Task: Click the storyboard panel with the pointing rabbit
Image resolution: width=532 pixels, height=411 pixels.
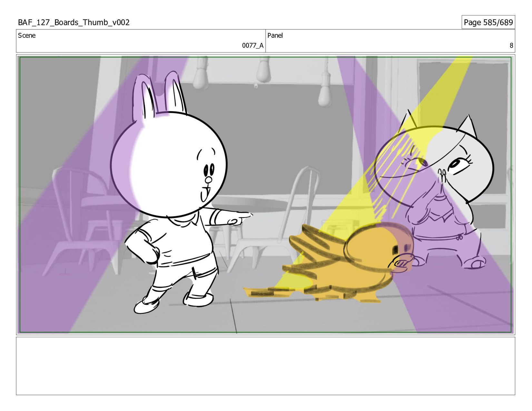Action: (266, 195)
